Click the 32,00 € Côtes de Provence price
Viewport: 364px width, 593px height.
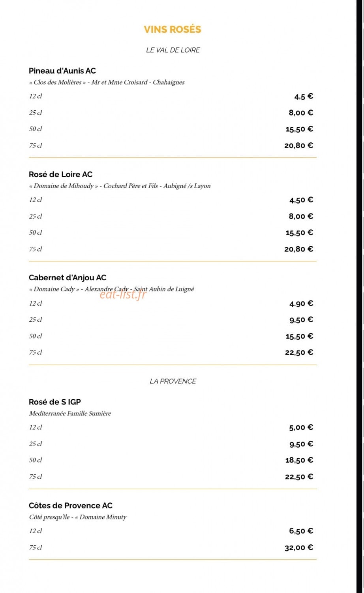pos(299,548)
